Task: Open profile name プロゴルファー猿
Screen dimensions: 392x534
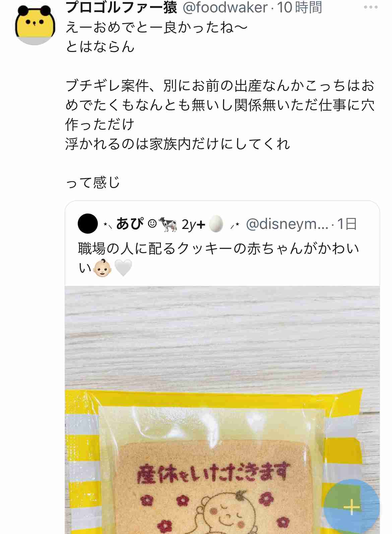Action: 121,7
